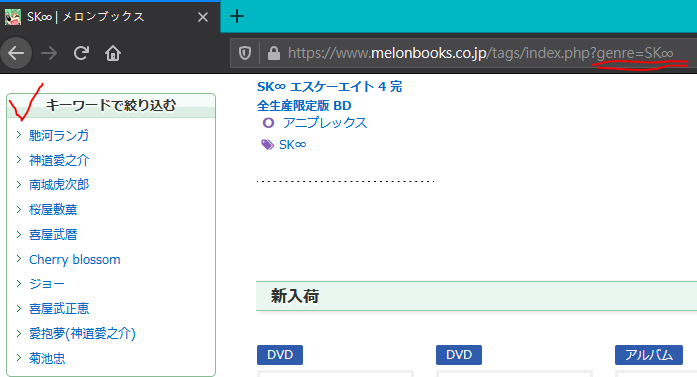Viewport: 697px width, 377px height.
Task: Click the 新入荷 section heading
Action: click(295, 296)
